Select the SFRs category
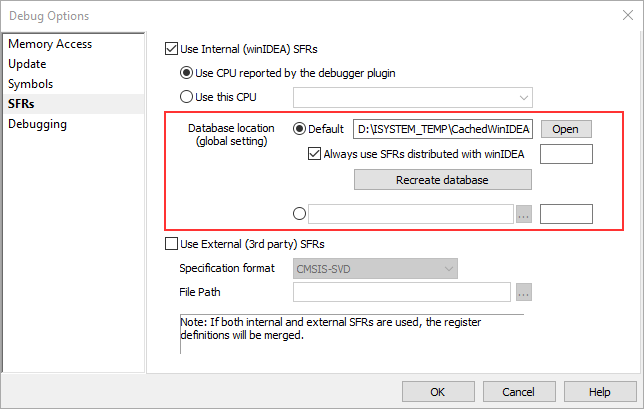Viewport: 644px width, 409px height. pos(23,104)
